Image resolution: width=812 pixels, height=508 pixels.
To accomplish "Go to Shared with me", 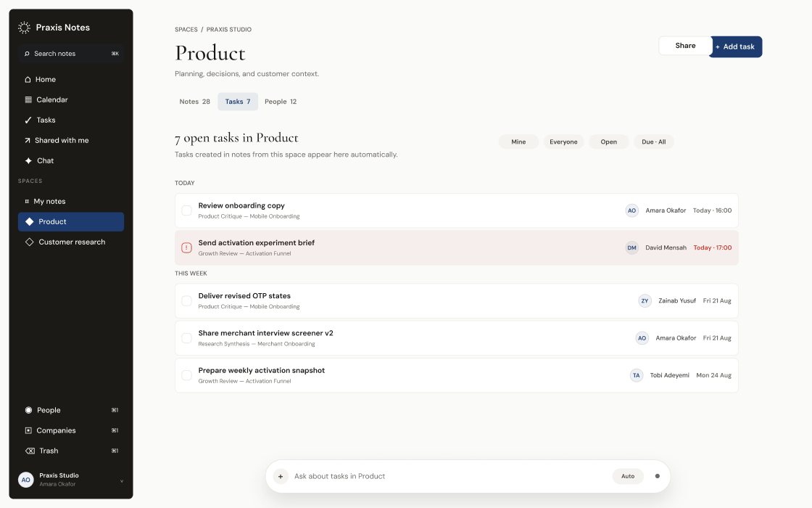I will 71,141.
